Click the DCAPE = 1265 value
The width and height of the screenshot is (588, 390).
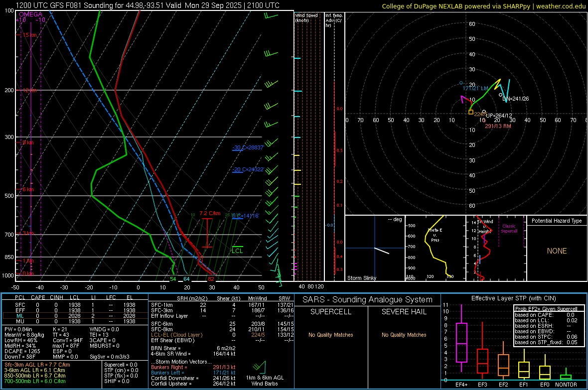(22, 351)
